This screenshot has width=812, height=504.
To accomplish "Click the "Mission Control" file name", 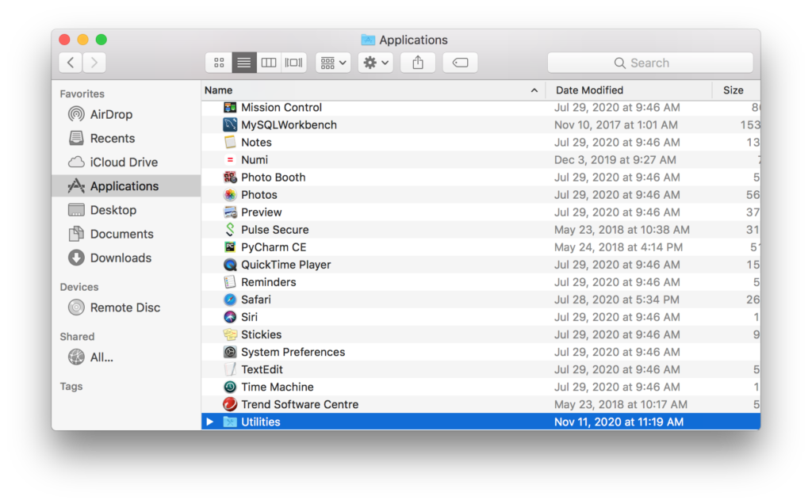I will [282, 108].
